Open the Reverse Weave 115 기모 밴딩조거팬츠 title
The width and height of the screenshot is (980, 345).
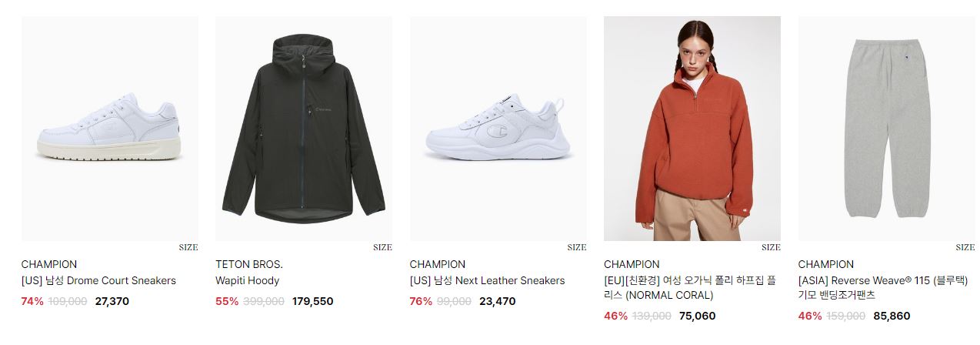pyautogui.click(x=883, y=287)
